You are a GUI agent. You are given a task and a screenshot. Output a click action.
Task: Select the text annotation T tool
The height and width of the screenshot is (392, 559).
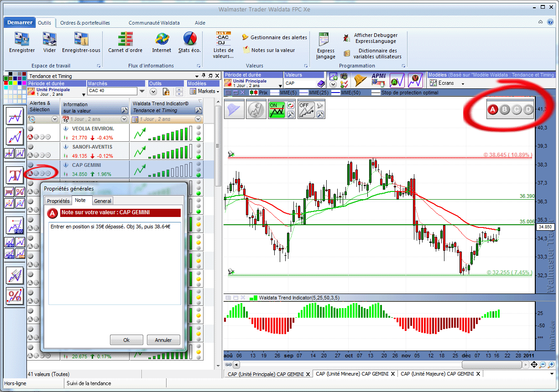coord(15,175)
